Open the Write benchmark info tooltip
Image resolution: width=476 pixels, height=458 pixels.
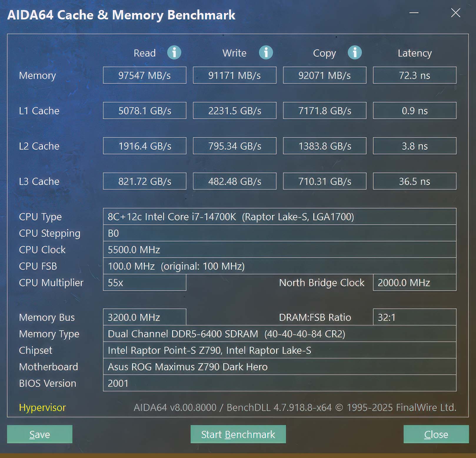(x=266, y=52)
